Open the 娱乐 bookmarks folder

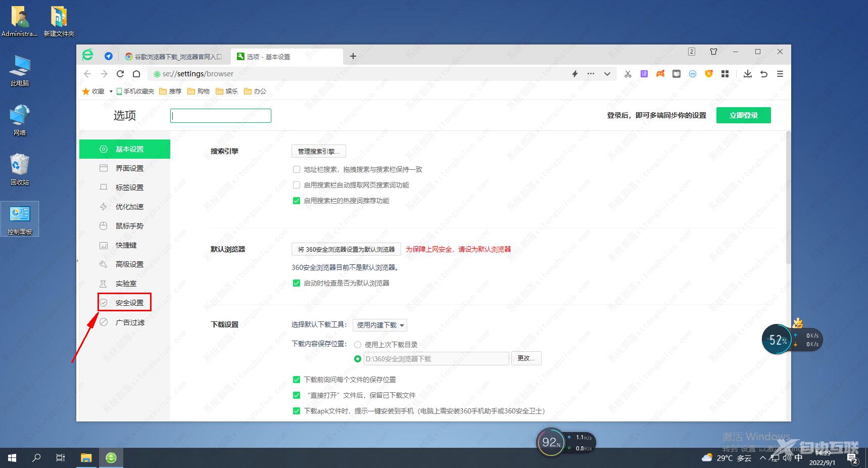[x=227, y=91]
